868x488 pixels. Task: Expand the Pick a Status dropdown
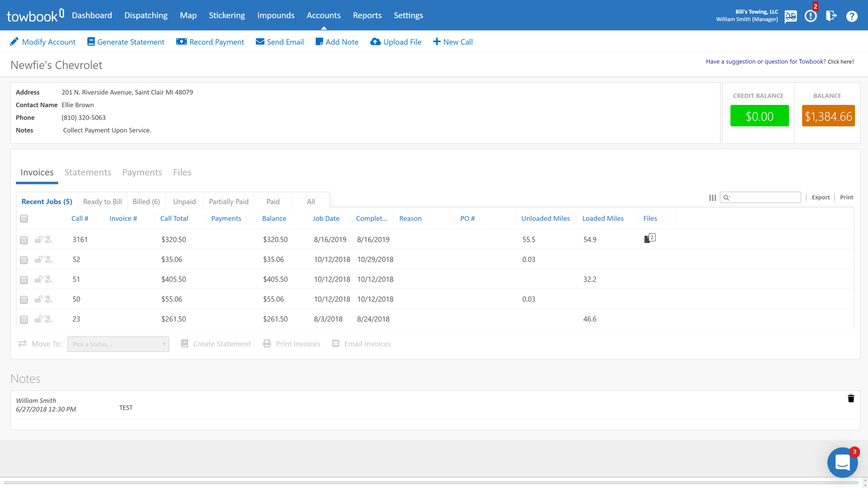pos(118,344)
